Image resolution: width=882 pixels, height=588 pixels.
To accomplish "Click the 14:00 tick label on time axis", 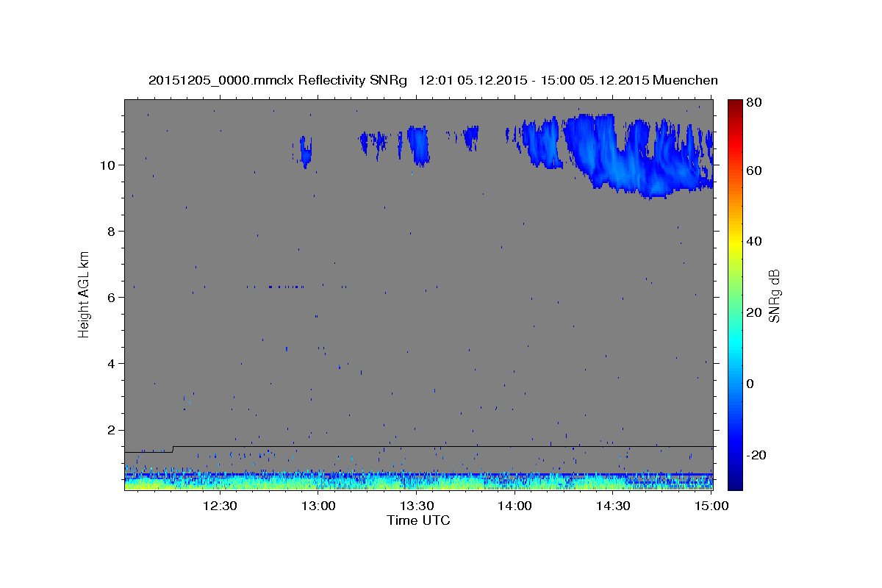I will click(515, 506).
